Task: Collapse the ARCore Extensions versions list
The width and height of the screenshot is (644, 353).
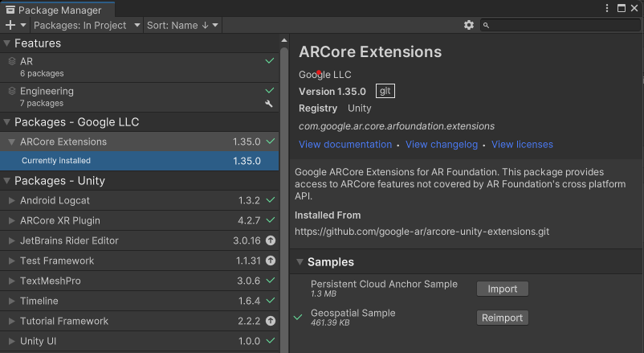Action: [x=11, y=142]
